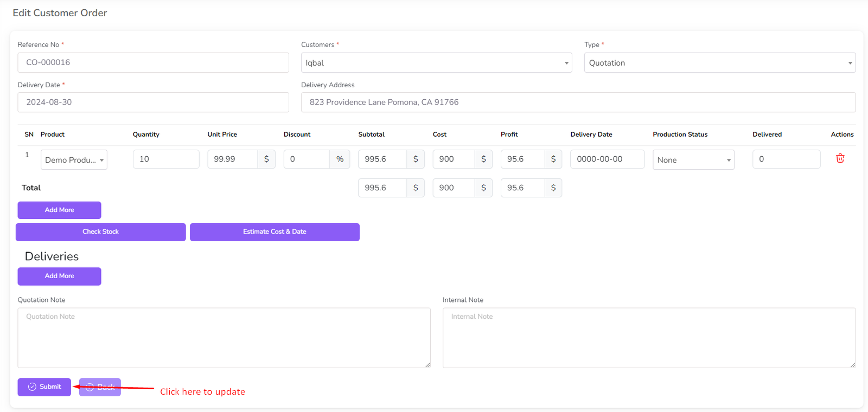Click the Delivery Date field 2024-08-30
Screen dimensions: 868x412
[x=153, y=102]
